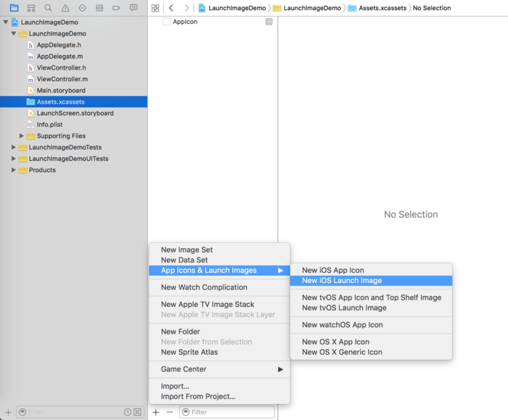Select App Icons & Launch Images
Screen dimensions: 508x420
tap(219, 271)
